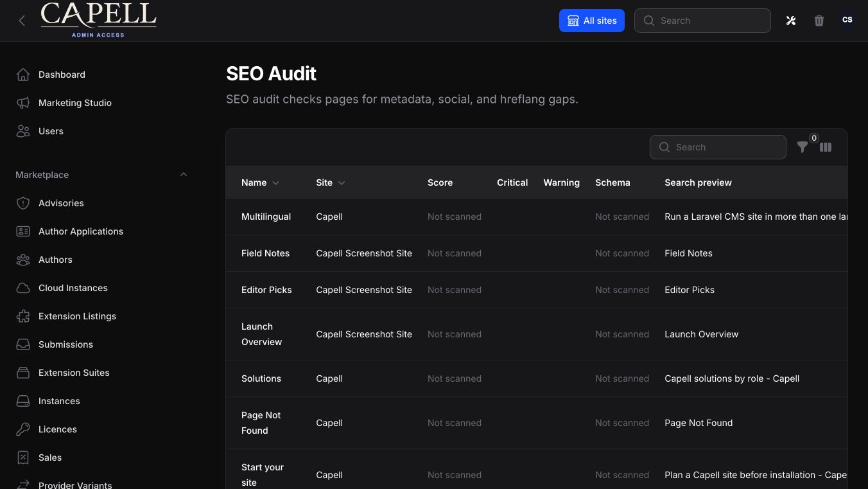Select the Editor Picks name cell
The image size is (868, 489).
click(x=266, y=290)
